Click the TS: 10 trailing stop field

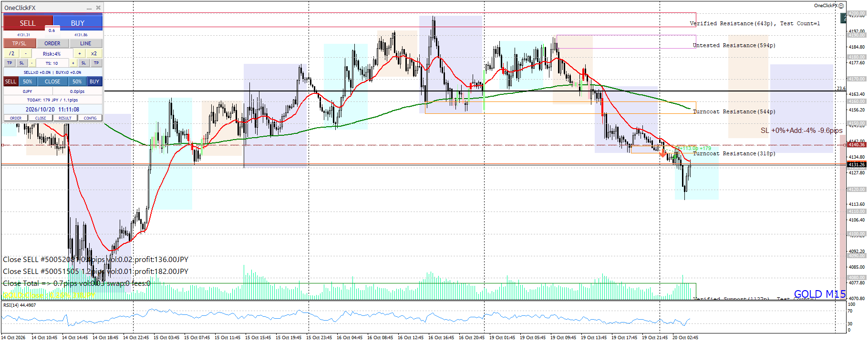pos(52,63)
